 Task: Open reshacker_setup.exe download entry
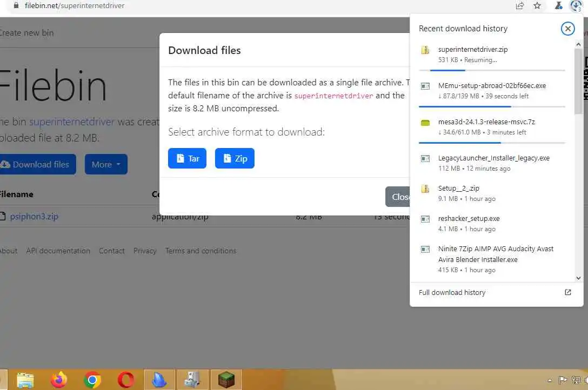pyautogui.click(x=492, y=224)
